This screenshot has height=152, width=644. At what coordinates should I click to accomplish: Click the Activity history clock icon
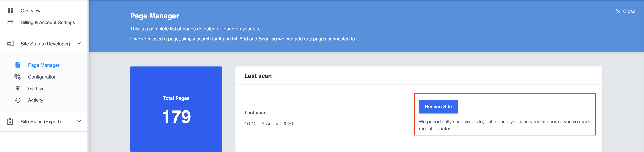[18, 100]
